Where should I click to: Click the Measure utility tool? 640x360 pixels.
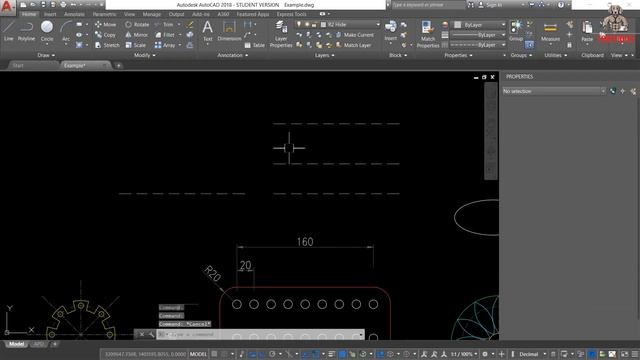550,31
